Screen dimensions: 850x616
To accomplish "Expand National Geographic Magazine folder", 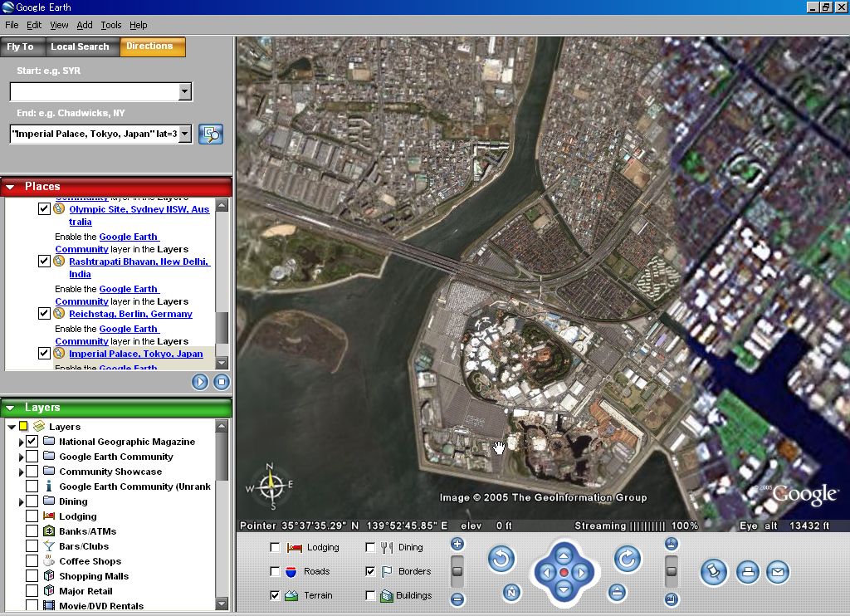I will pyautogui.click(x=21, y=442).
